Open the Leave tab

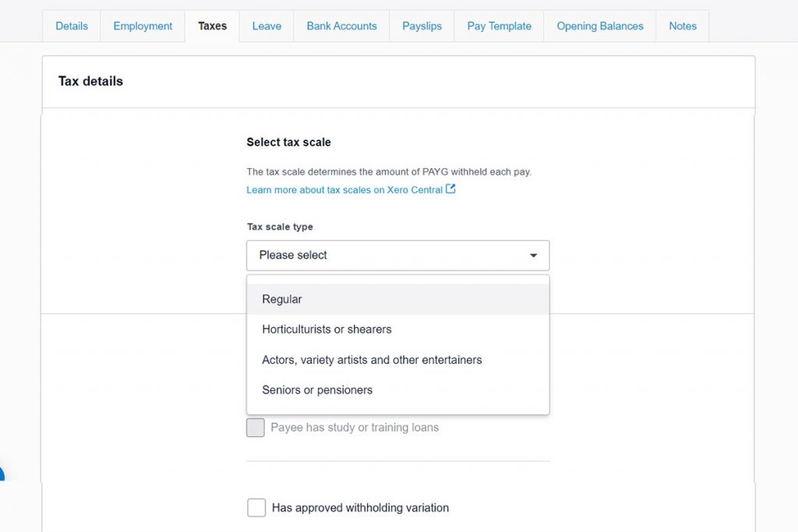pyautogui.click(x=266, y=26)
